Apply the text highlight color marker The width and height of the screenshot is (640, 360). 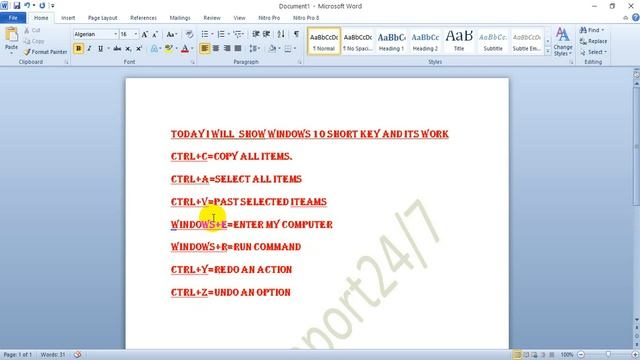(x=168, y=49)
